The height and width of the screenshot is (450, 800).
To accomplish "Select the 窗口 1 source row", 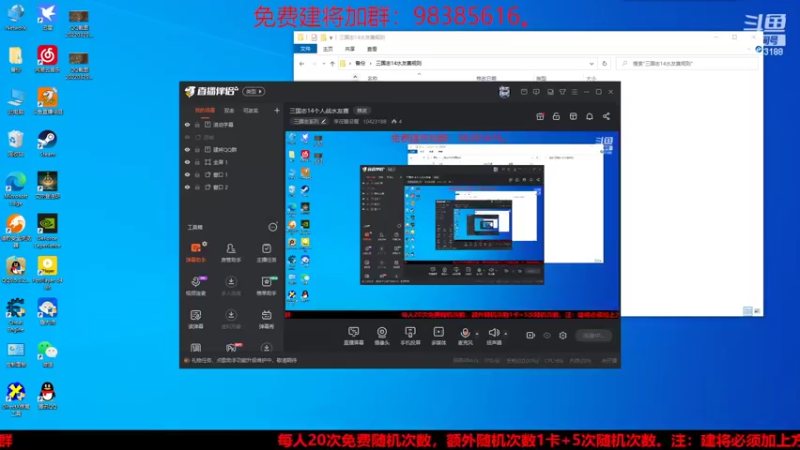I will 232,174.
